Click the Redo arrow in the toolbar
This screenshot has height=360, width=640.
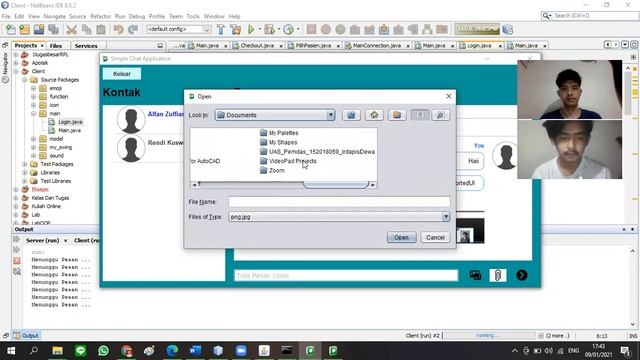click(x=133, y=29)
